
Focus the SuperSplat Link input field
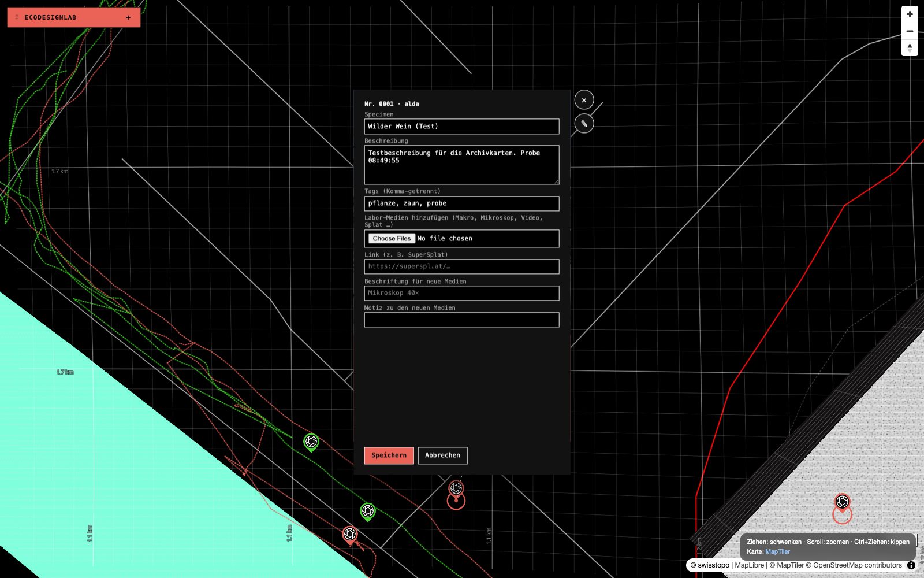[461, 266]
